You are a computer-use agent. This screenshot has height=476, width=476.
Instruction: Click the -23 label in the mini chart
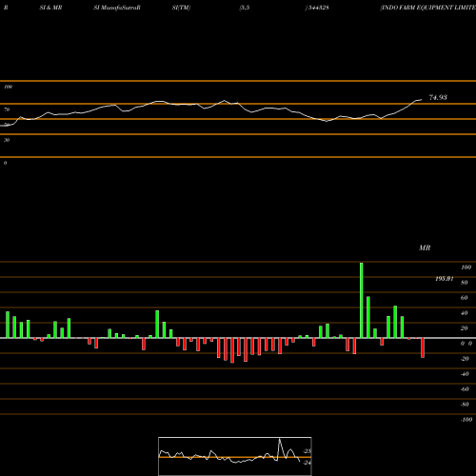(x=307, y=451)
